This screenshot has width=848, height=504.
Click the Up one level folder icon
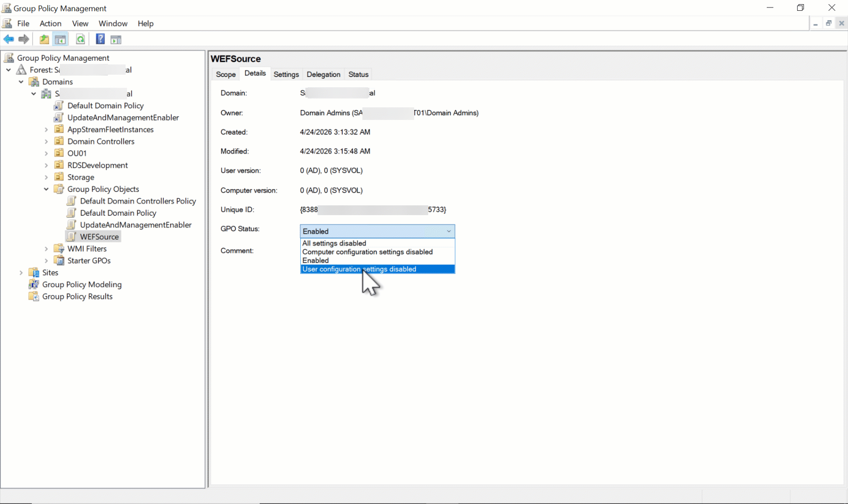pyautogui.click(x=44, y=39)
